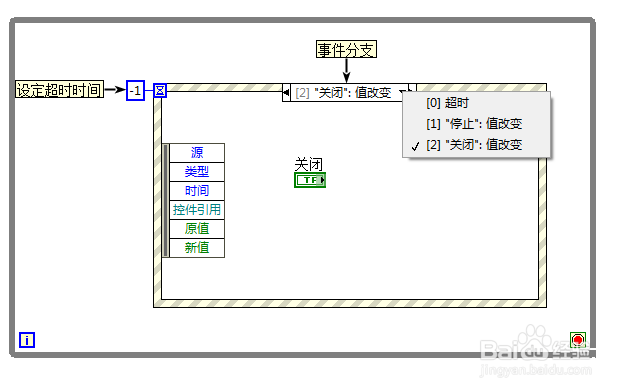Select the 类型 event data node

(x=197, y=172)
